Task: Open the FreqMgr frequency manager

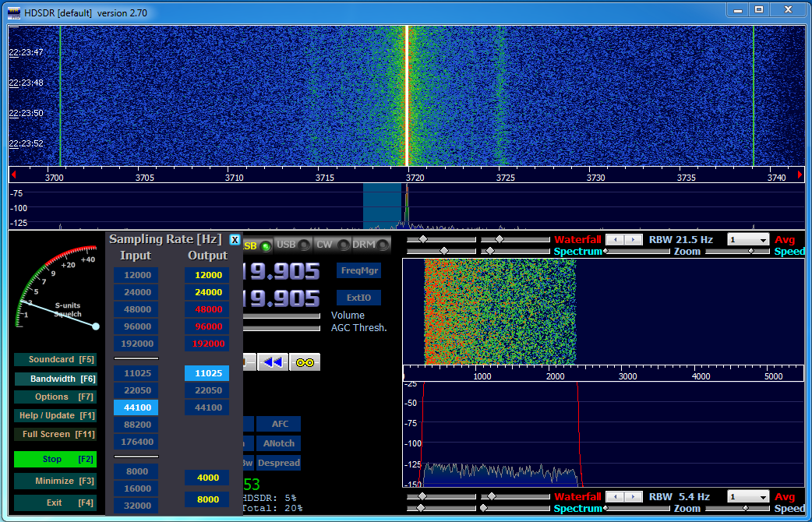Action: (358, 270)
